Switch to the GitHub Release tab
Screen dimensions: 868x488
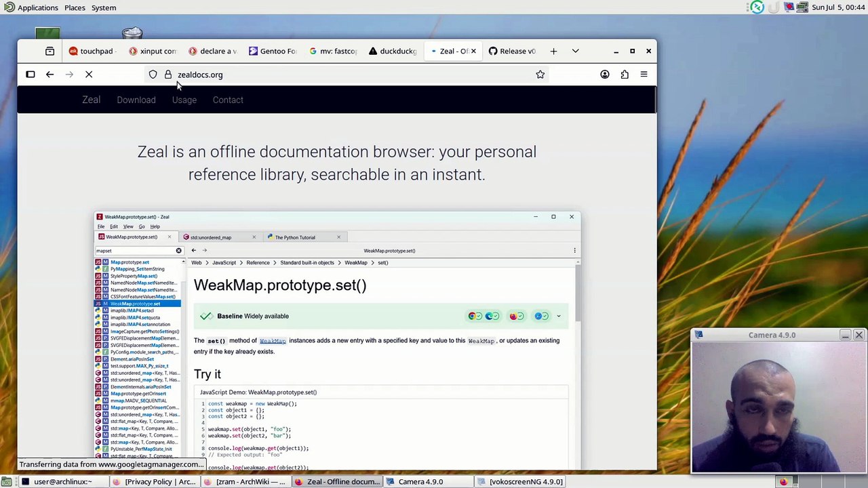pyautogui.click(x=512, y=51)
